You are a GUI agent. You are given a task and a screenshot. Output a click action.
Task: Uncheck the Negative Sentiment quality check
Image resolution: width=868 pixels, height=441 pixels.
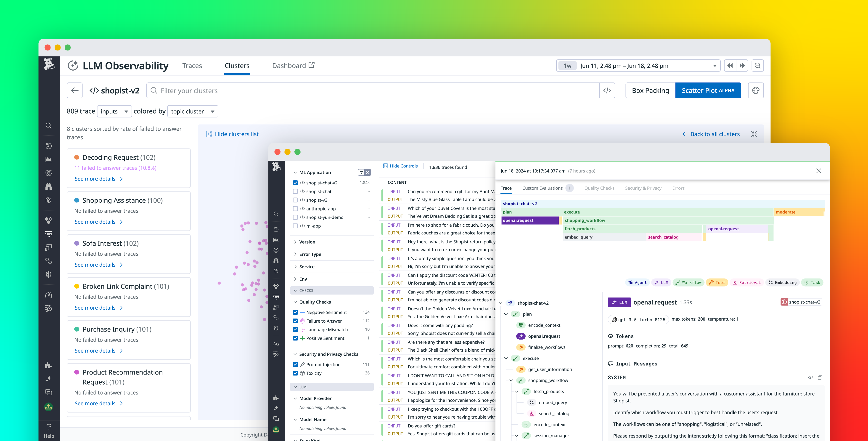click(x=296, y=312)
